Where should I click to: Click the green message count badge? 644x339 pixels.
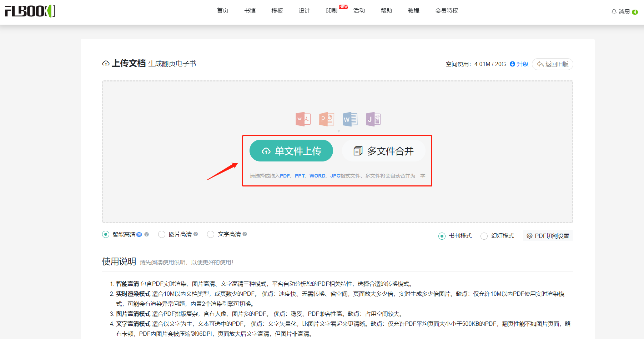[x=635, y=12]
